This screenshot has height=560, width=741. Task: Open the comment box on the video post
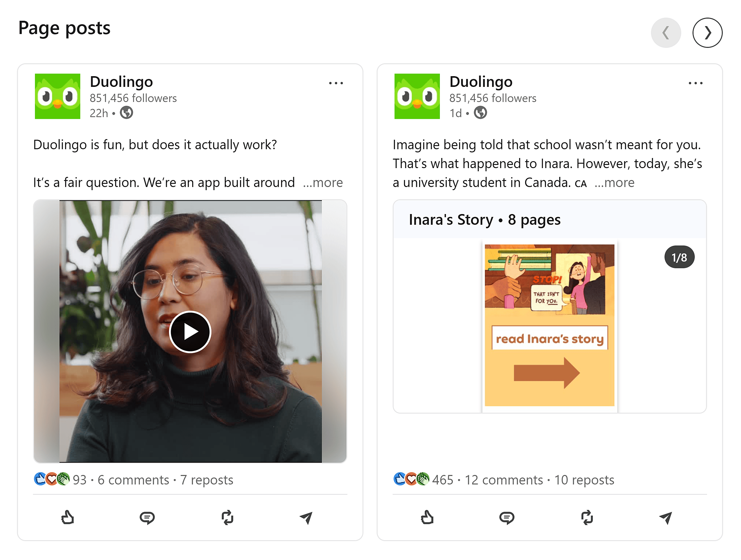point(147,518)
